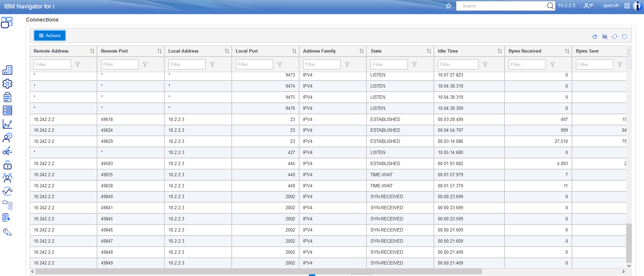Open filter funnel for Local Address

(212, 64)
